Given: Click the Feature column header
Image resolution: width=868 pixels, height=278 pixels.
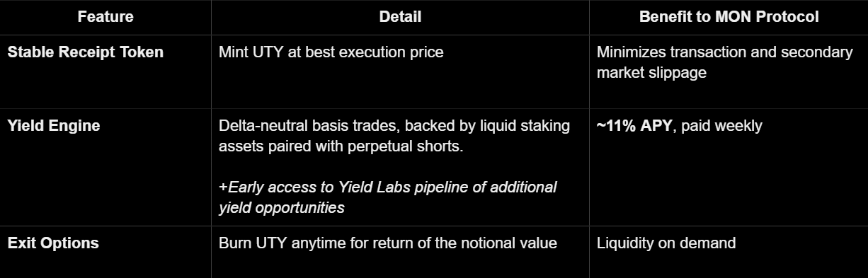Looking at the screenshot, I should (105, 17).
